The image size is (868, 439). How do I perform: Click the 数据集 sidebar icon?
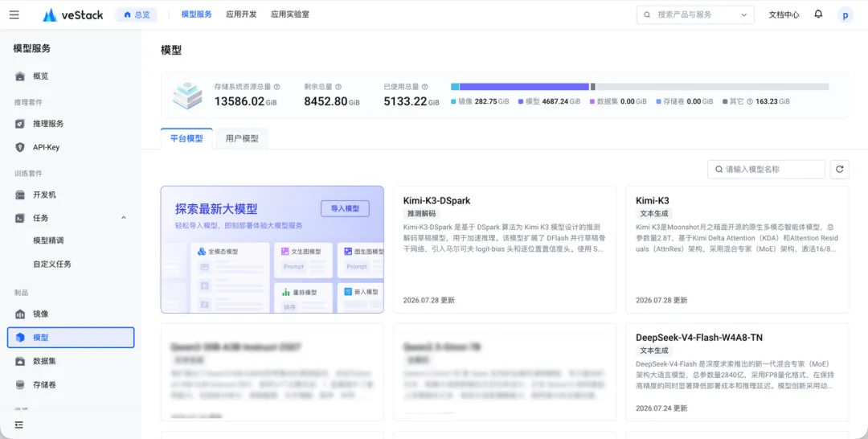20,361
